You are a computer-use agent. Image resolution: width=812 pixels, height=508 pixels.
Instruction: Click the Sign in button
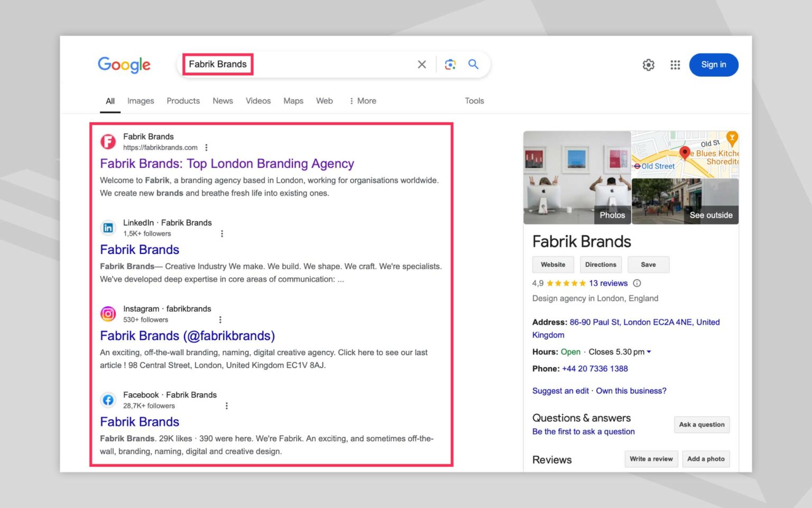(713, 65)
